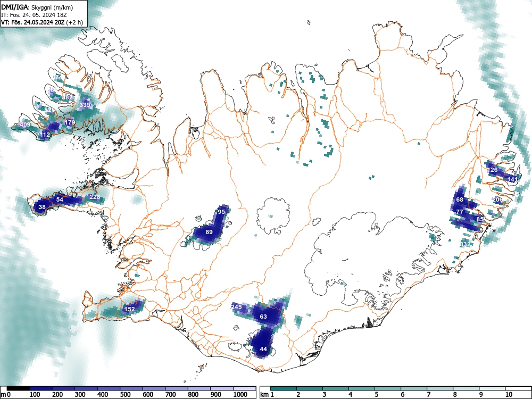The width and height of the screenshot is (532, 399).
Task: Click the visibility value 54 on the map
Action: click(x=60, y=199)
